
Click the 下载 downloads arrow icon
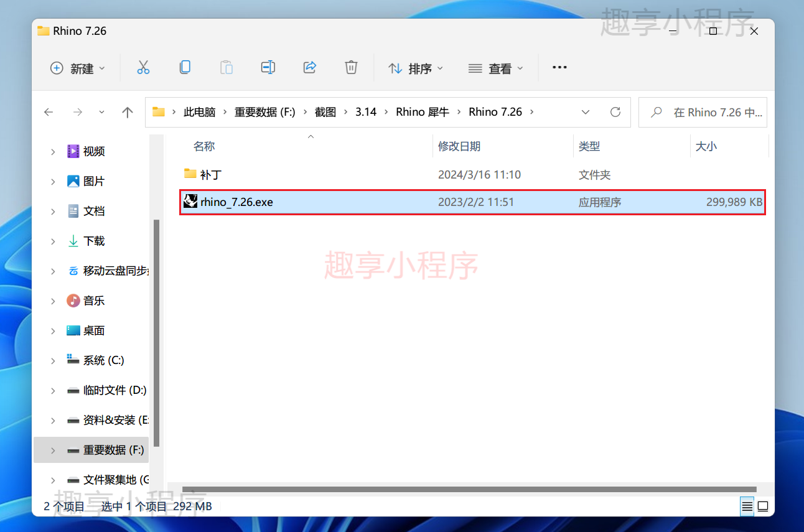pos(73,240)
